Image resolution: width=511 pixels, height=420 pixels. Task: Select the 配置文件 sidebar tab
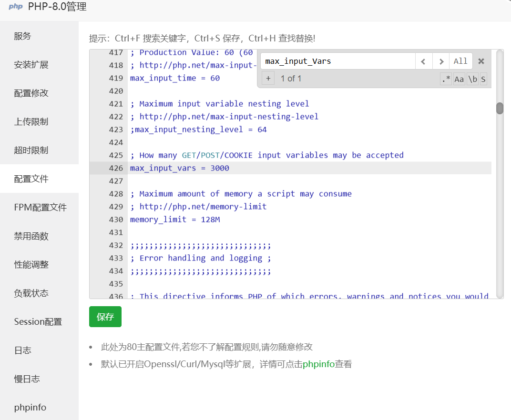[x=30, y=179]
